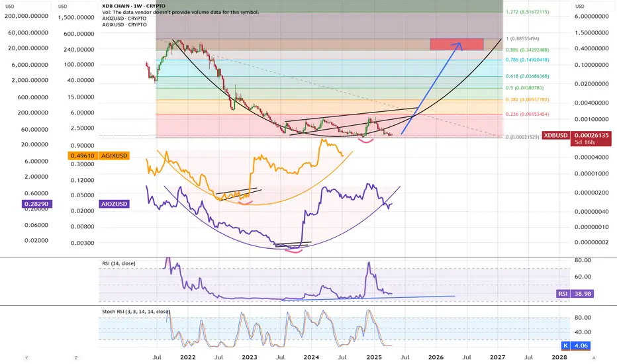Click the Vol data vendor notice line

[x=180, y=12]
